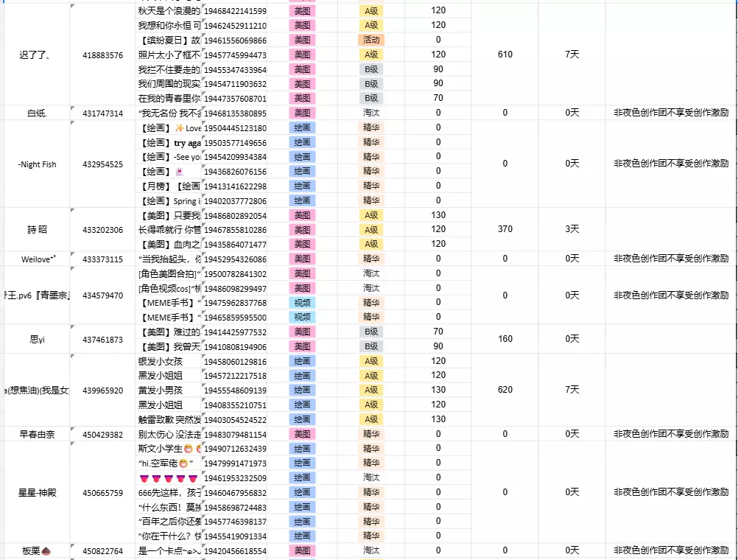Select ID cell 437461873

pyautogui.click(x=102, y=339)
